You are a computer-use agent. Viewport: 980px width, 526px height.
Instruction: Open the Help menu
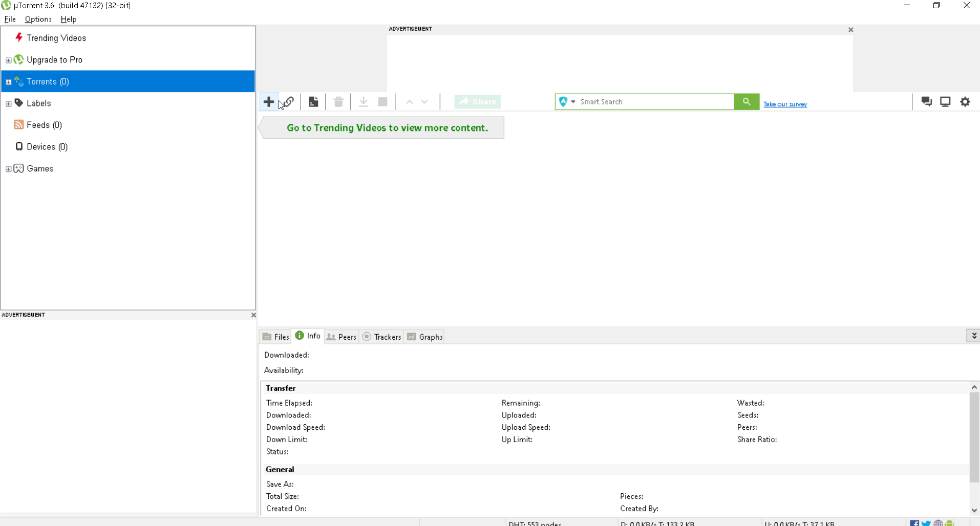(x=69, y=19)
